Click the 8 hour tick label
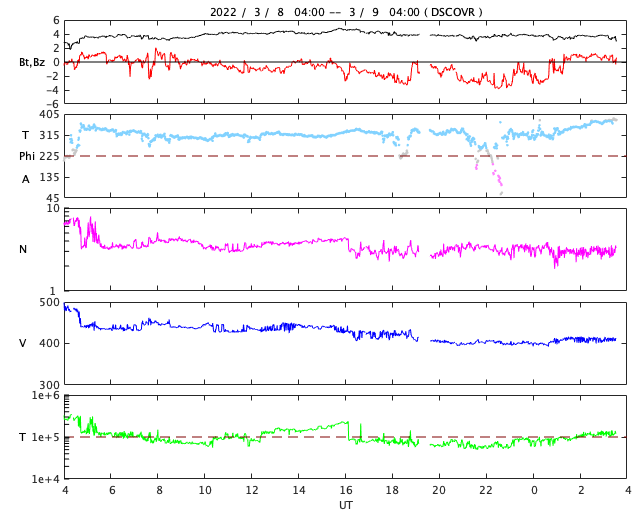Screen dimensions: 640x512 (159, 490)
